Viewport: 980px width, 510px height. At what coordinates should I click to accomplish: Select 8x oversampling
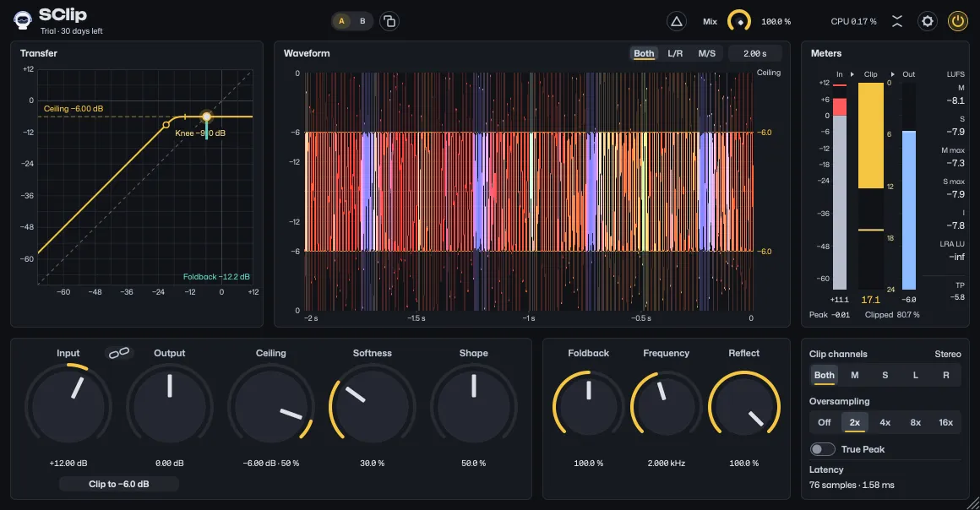tap(916, 422)
